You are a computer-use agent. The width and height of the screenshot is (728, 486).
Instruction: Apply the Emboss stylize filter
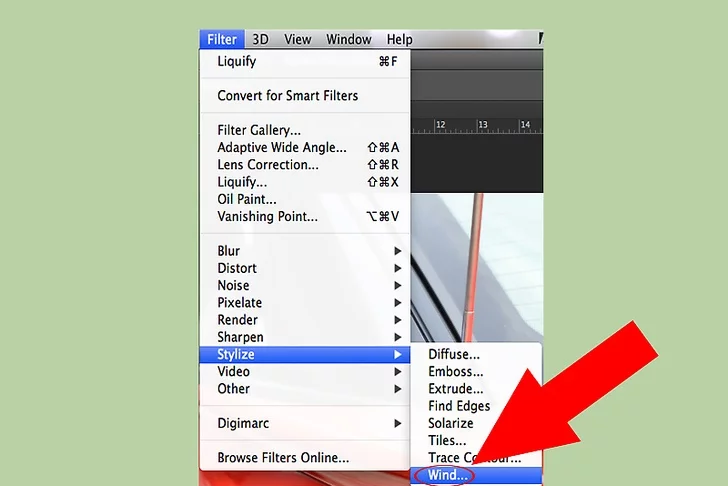click(455, 371)
